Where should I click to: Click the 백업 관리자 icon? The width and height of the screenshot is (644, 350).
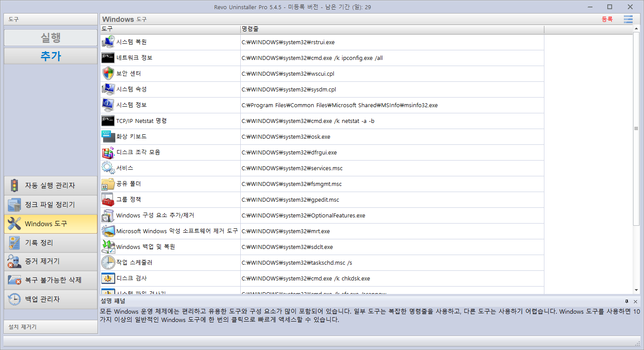[x=14, y=299]
